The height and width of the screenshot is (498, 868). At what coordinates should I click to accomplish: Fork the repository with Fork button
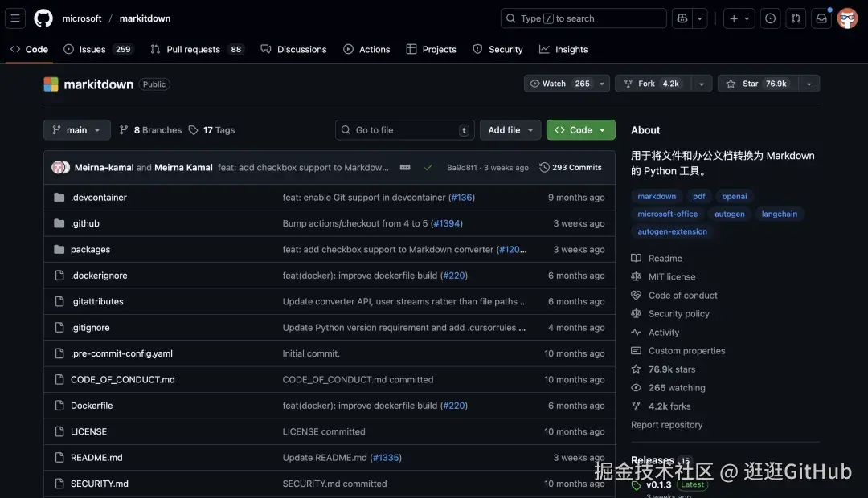tap(653, 84)
